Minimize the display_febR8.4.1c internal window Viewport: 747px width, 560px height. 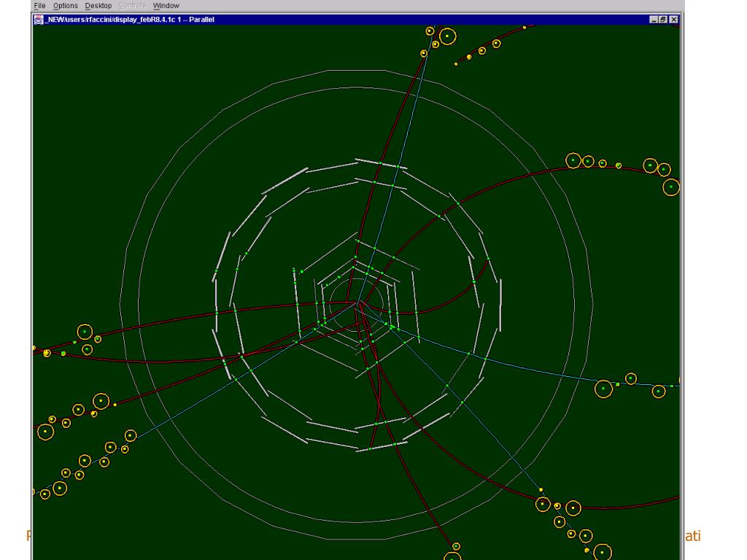coord(654,20)
